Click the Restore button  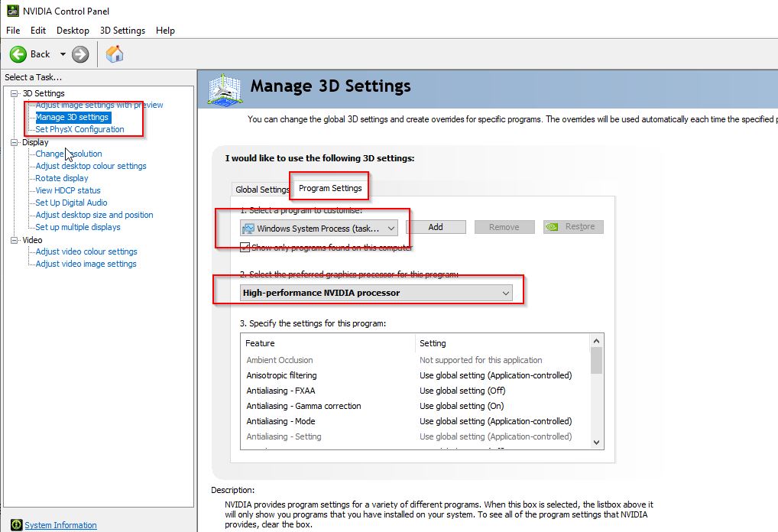coord(573,227)
